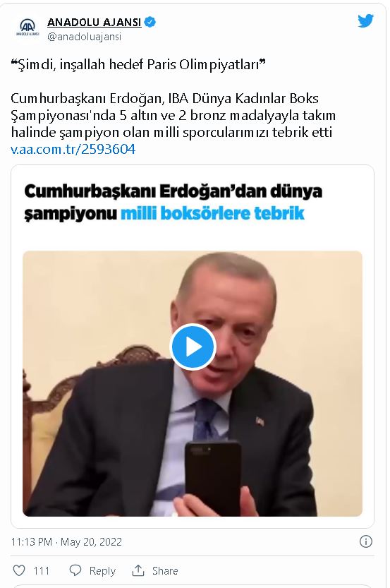Click the share upload arrow icon
Viewport: 390px width, 588px height.
(x=138, y=570)
